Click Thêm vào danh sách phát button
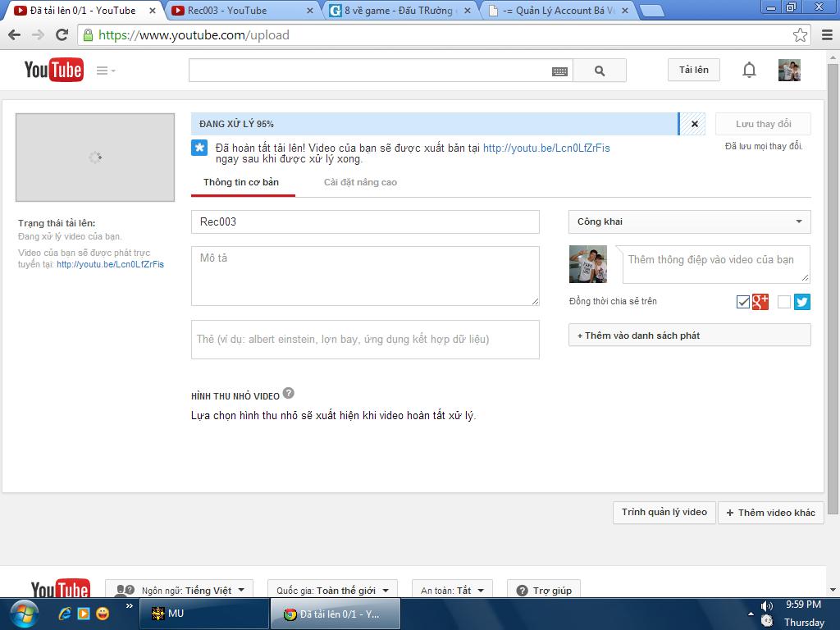 [x=689, y=336]
